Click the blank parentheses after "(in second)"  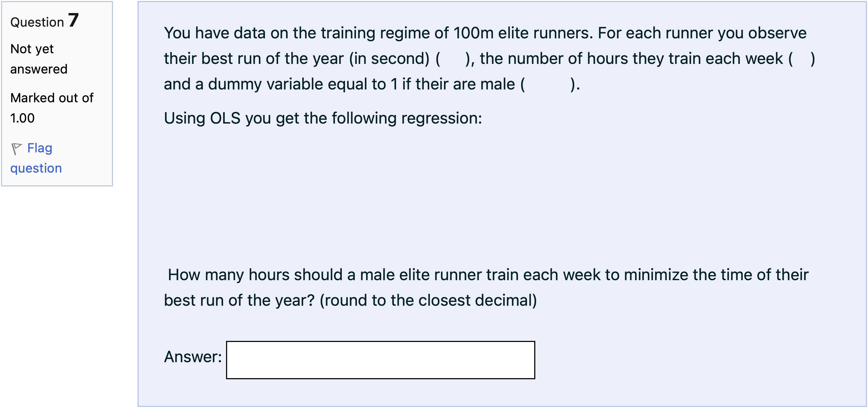click(453, 59)
